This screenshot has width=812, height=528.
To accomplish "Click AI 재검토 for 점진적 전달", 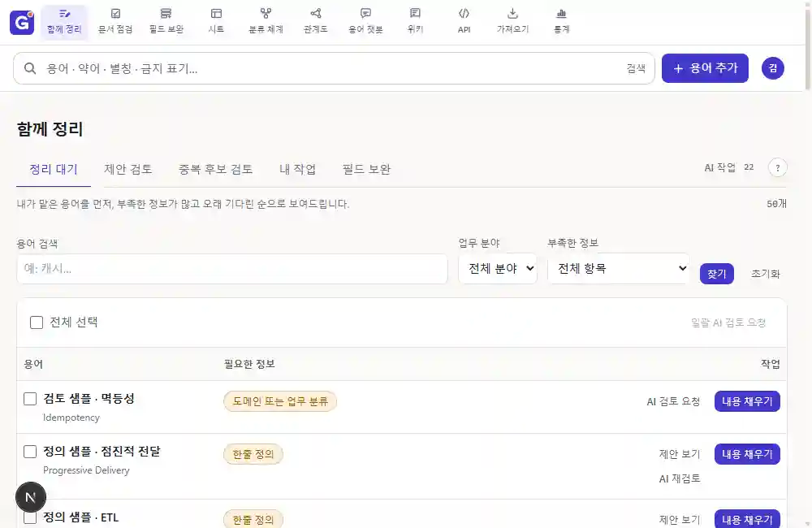I will point(680,478).
